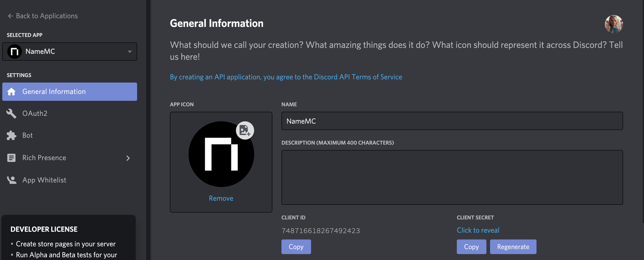Click the NameMC logo in the selected app box
The width and height of the screenshot is (644, 260).
pyautogui.click(x=15, y=52)
